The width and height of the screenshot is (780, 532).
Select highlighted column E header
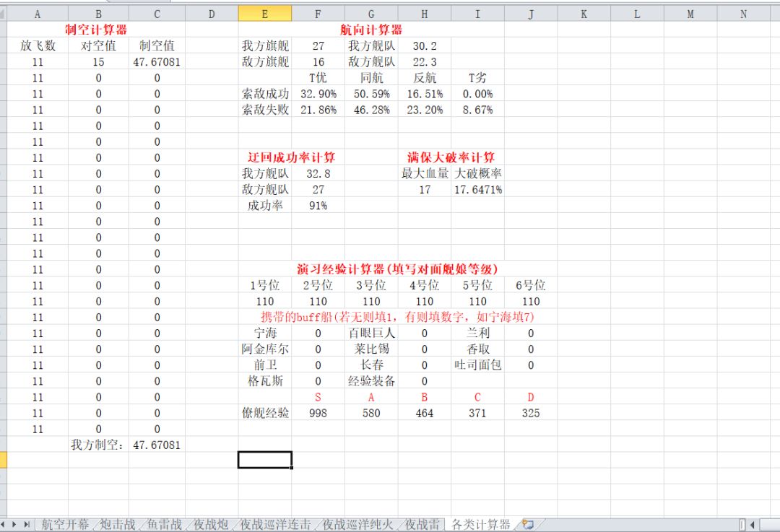[264, 14]
